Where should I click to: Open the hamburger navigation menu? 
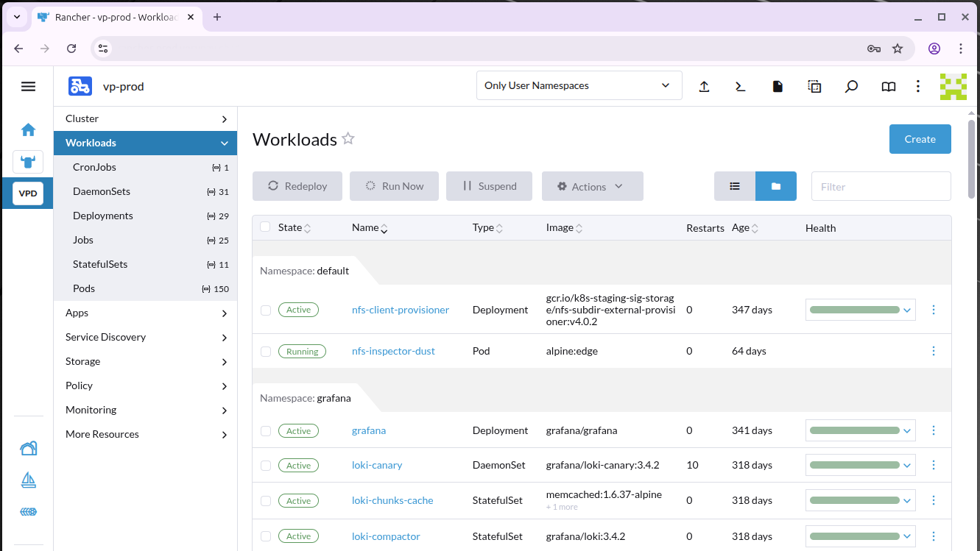click(28, 86)
